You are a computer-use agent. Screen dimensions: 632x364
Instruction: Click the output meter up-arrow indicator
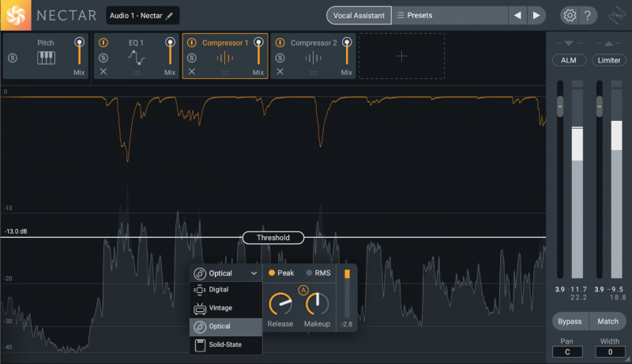(x=608, y=43)
